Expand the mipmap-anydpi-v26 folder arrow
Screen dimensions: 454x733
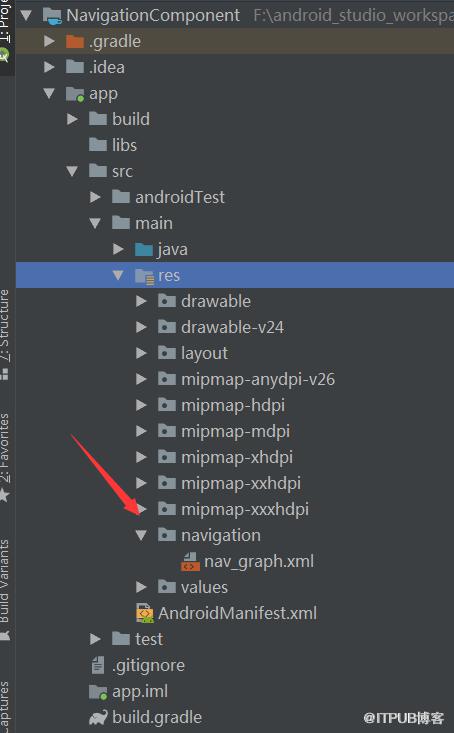click(x=141, y=379)
